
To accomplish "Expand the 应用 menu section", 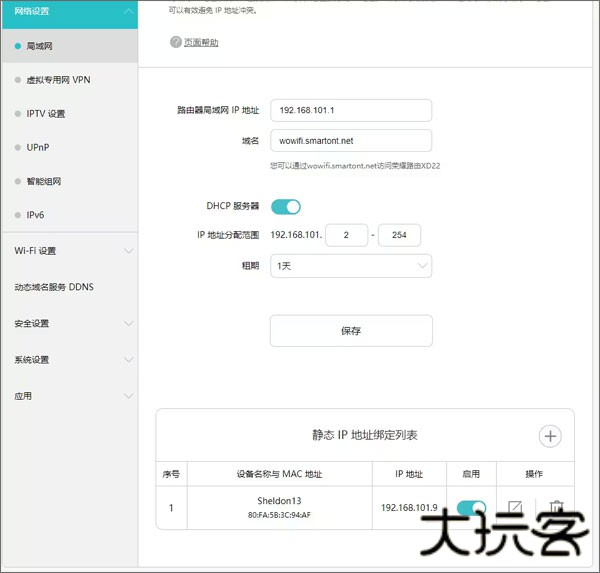I will 69,395.
